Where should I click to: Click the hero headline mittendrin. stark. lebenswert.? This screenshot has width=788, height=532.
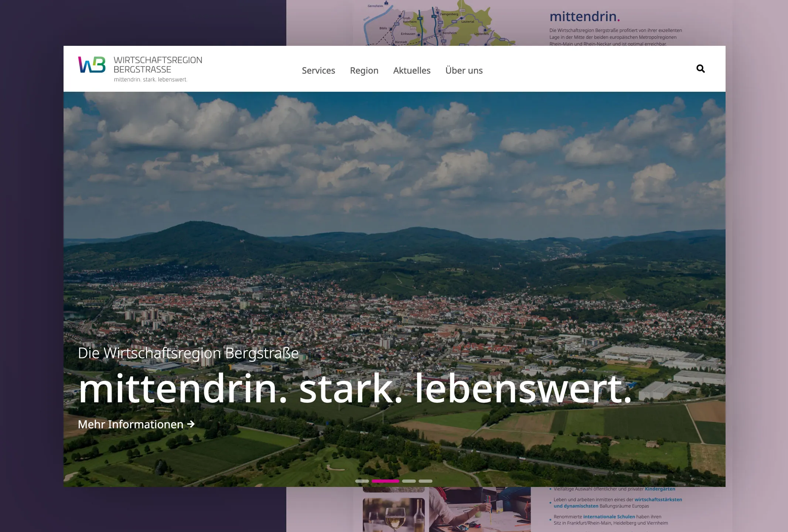tap(355, 389)
